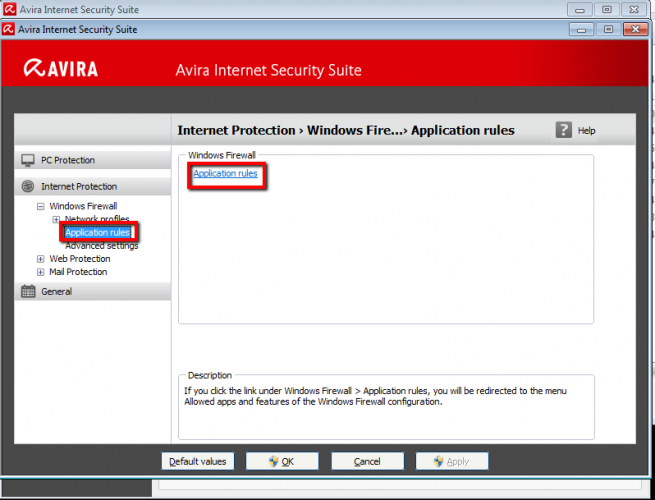The image size is (655, 500).
Task: Click the PC Protection monitor icon
Action: pyautogui.click(x=28, y=160)
